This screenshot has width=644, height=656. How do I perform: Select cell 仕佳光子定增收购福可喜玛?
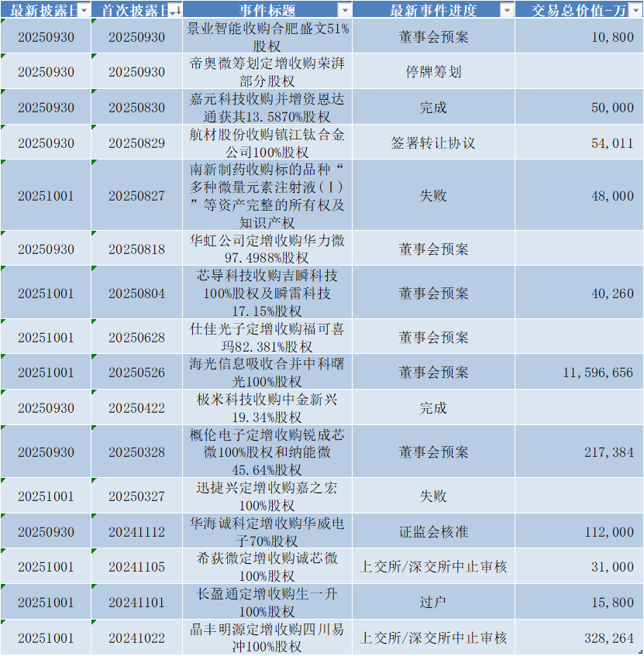[x=267, y=337]
